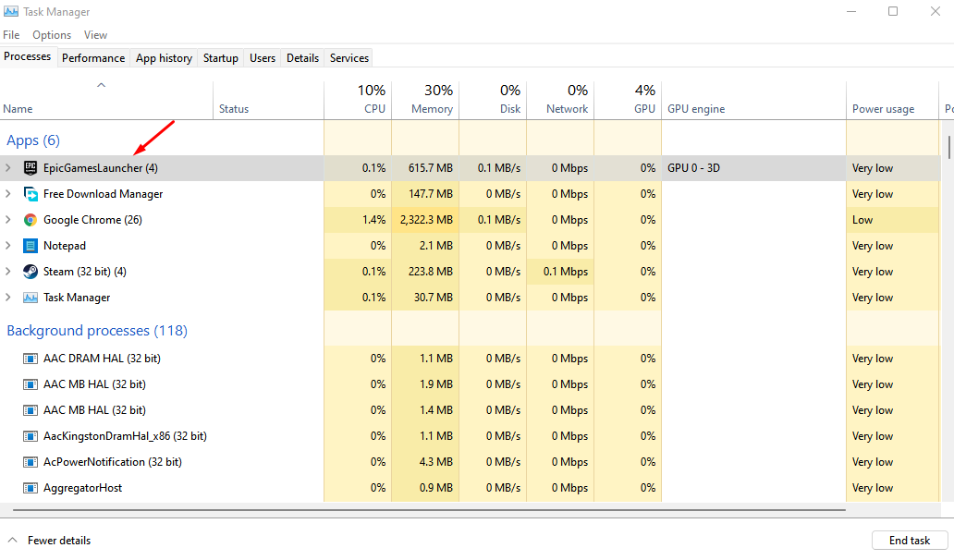Select the Notepad app row name
This screenshot has width=954, height=560.
tap(65, 246)
